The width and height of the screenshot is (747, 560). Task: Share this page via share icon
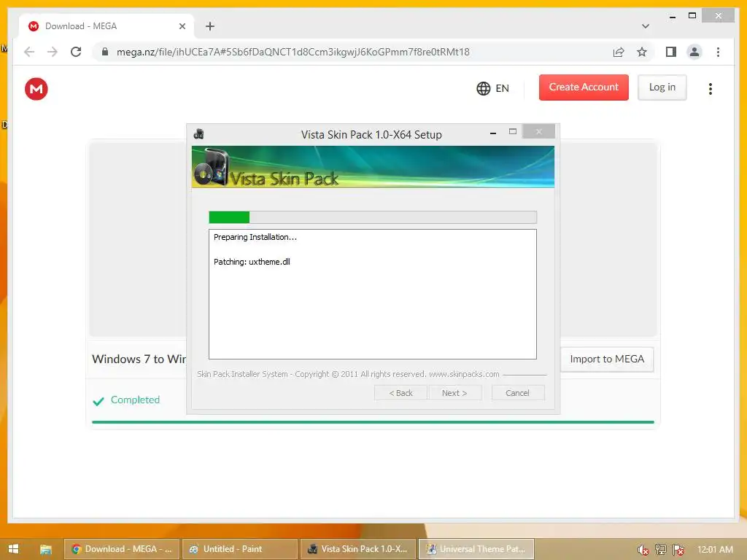[619, 52]
